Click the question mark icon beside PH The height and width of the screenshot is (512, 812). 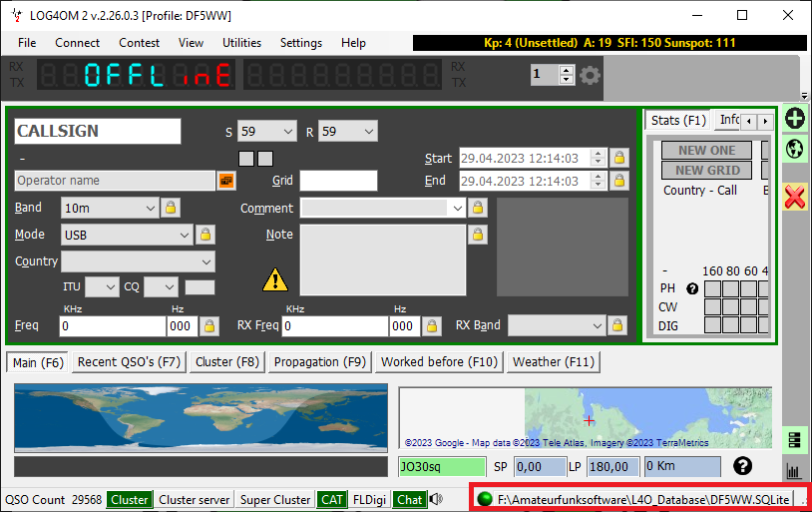click(x=692, y=288)
